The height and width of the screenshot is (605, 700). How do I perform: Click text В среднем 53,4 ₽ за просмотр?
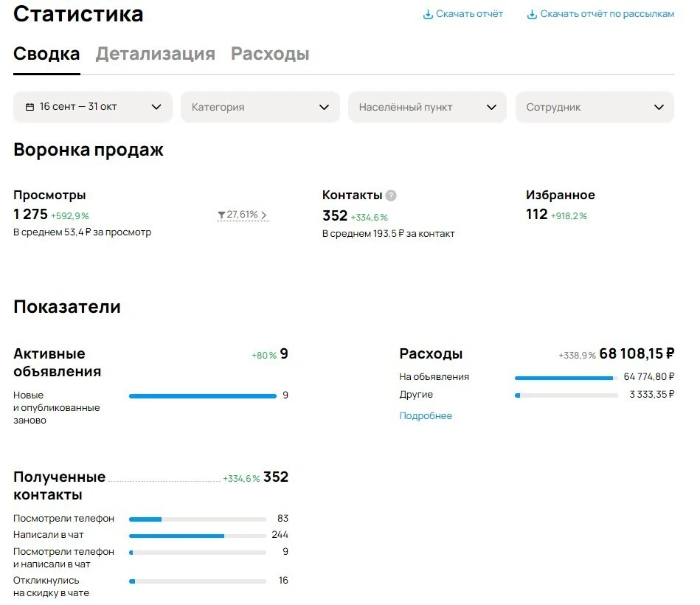[82, 232]
